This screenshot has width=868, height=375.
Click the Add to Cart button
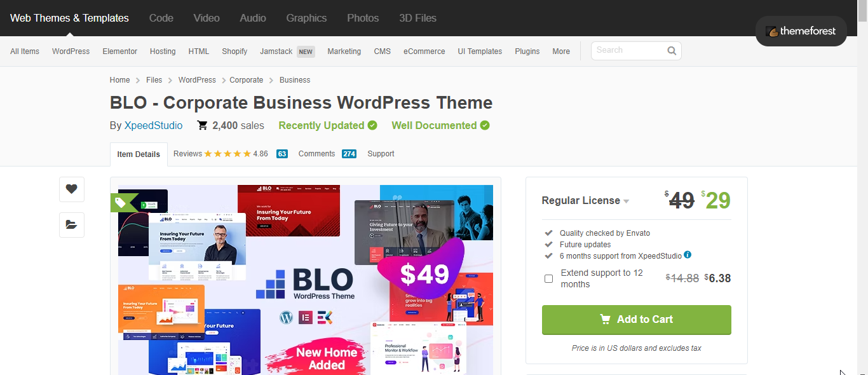(636, 320)
